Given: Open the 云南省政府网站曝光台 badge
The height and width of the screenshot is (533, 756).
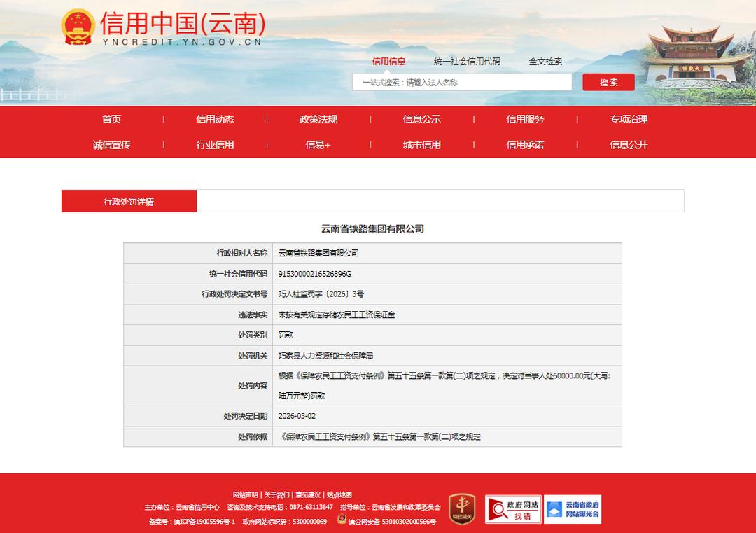Looking at the screenshot, I should coord(573,509).
